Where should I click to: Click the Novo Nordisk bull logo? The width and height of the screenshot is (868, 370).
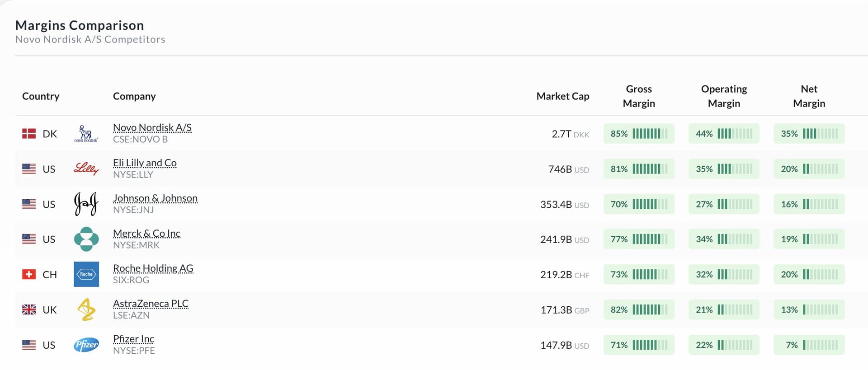(x=86, y=134)
